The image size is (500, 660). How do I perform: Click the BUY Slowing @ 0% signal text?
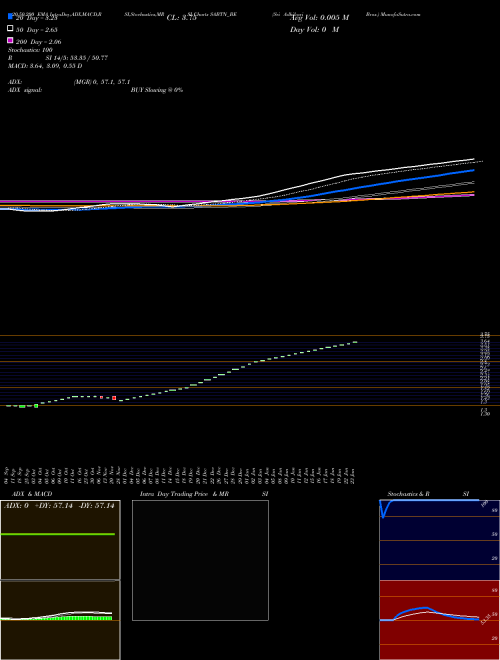pos(157,90)
